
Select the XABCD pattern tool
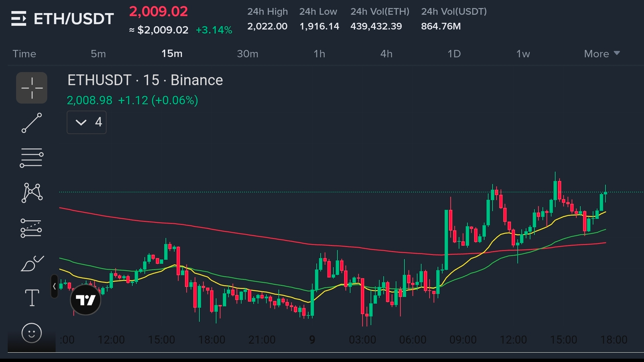tap(32, 193)
